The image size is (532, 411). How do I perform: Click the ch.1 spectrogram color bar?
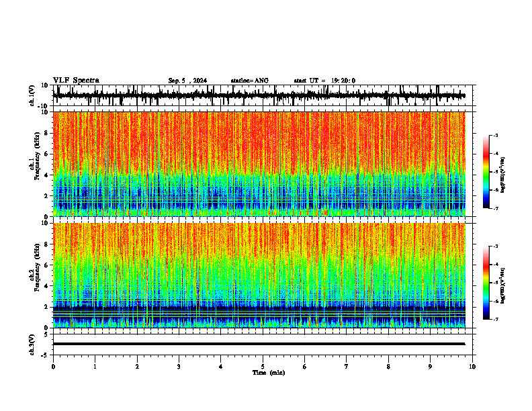(x=486, y=172)
